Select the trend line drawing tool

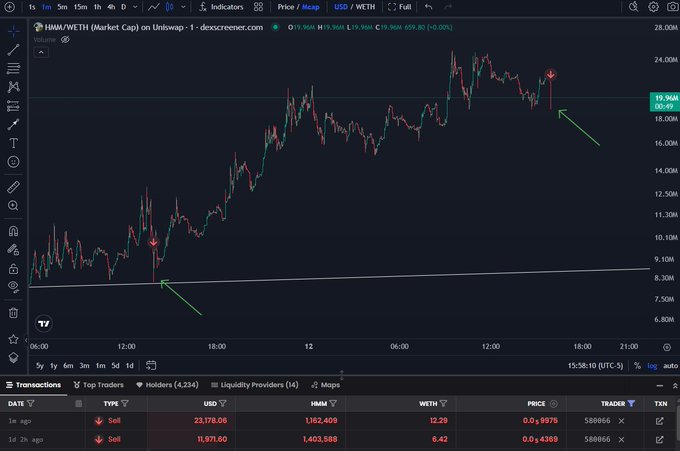[13, 50]
